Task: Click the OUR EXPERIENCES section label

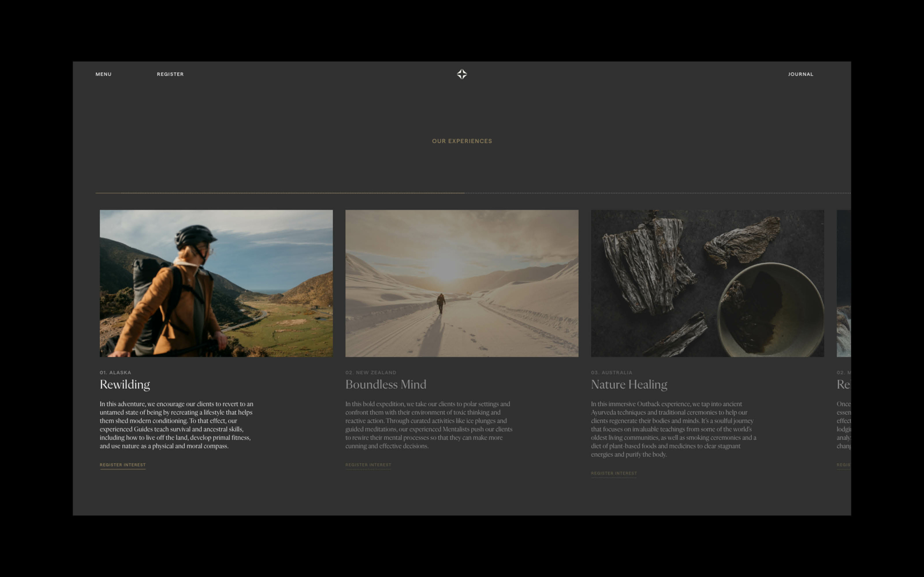Action: pyautogui.click(x=462, y=141)
